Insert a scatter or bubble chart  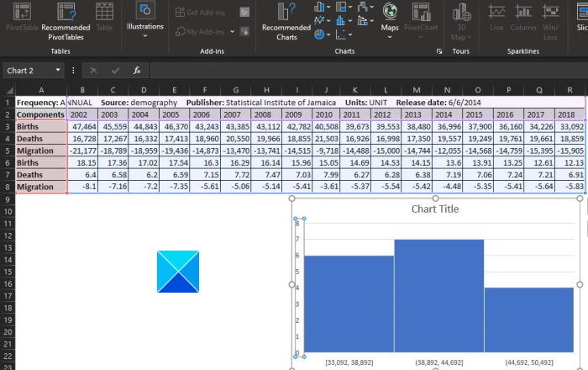[x=341, y=34]
